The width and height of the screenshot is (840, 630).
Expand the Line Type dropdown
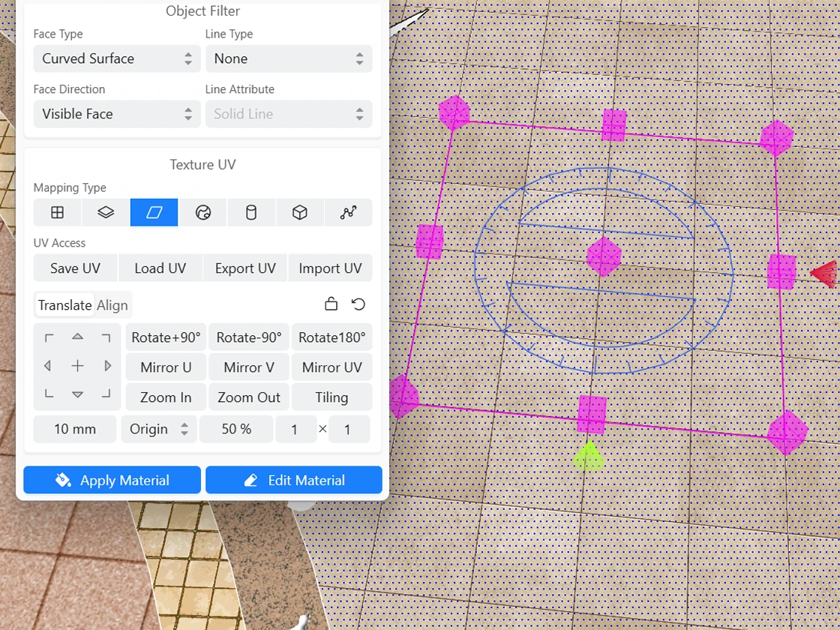pos(289,58)
